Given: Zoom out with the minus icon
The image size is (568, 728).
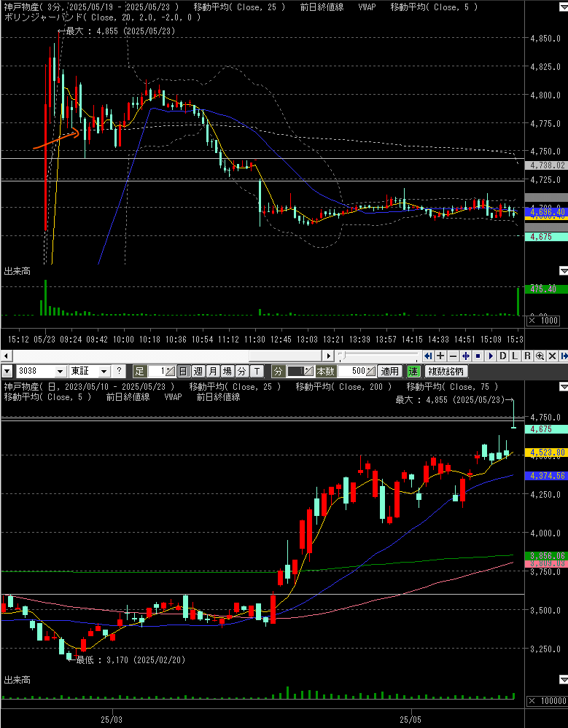Looking at the screenshot, I should [x=453, y=356].
